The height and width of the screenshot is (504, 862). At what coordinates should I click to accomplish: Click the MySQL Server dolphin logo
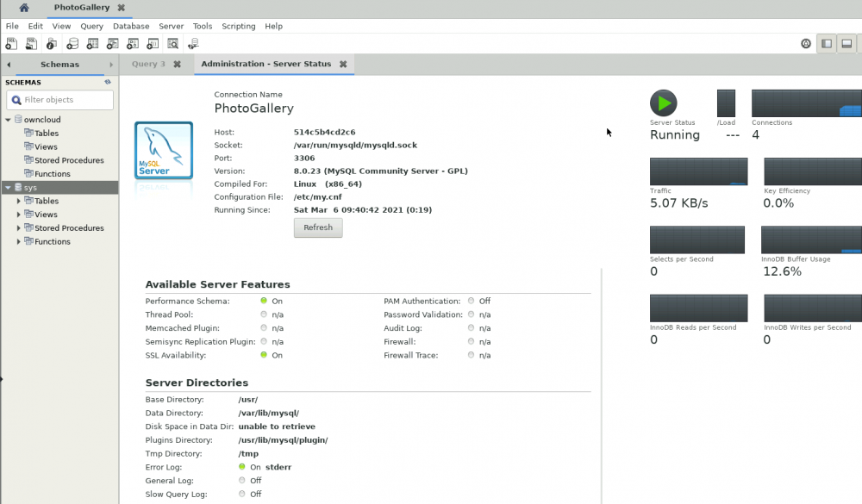coord(164,151)
